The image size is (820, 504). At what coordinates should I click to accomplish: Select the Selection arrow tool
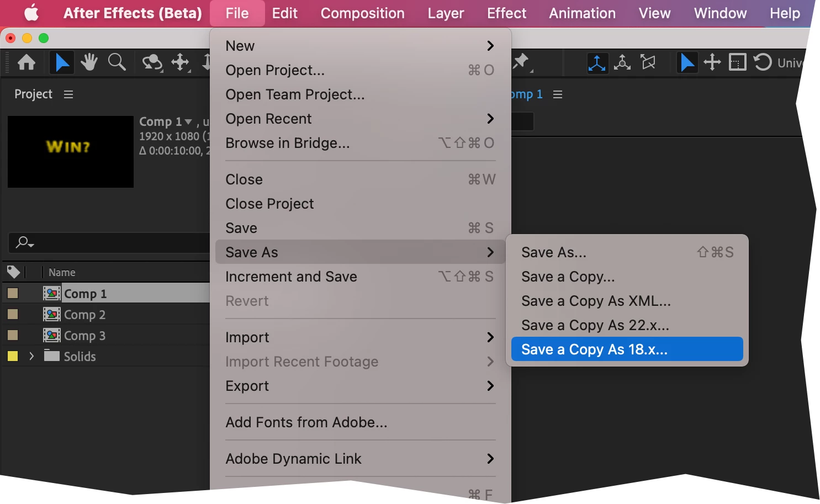point(61,62)
